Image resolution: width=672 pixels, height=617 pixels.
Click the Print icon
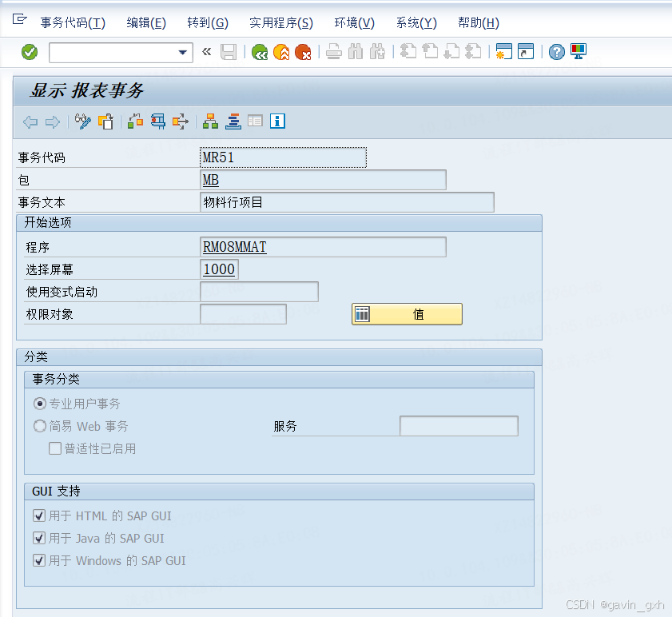click(x=334, y=52)
